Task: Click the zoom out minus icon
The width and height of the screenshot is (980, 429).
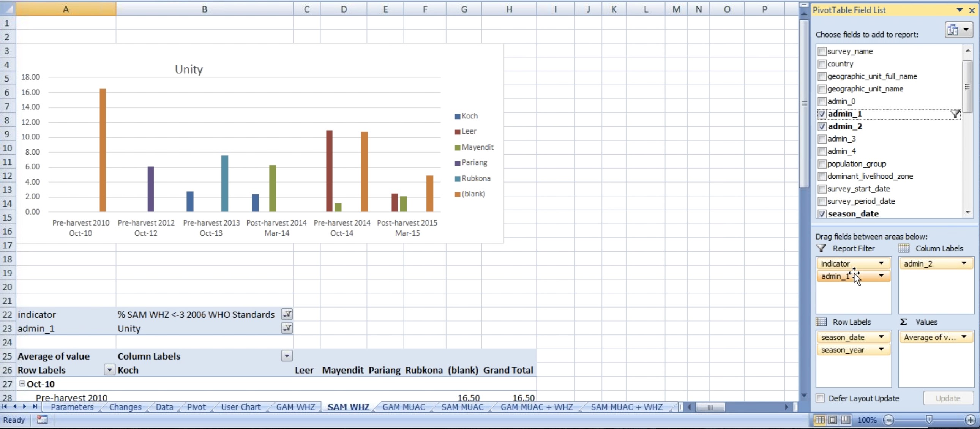Action: click(x=888, y=420)
